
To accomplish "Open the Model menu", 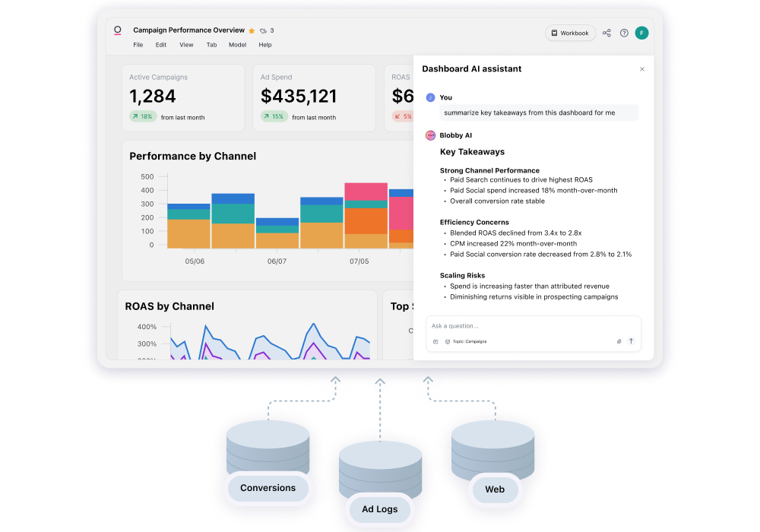I will click(237, 45).
